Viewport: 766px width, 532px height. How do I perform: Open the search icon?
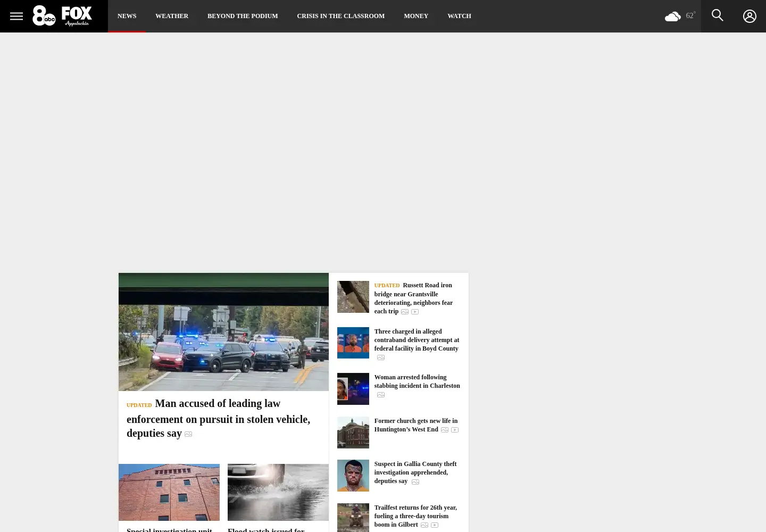tap(718, 15)
